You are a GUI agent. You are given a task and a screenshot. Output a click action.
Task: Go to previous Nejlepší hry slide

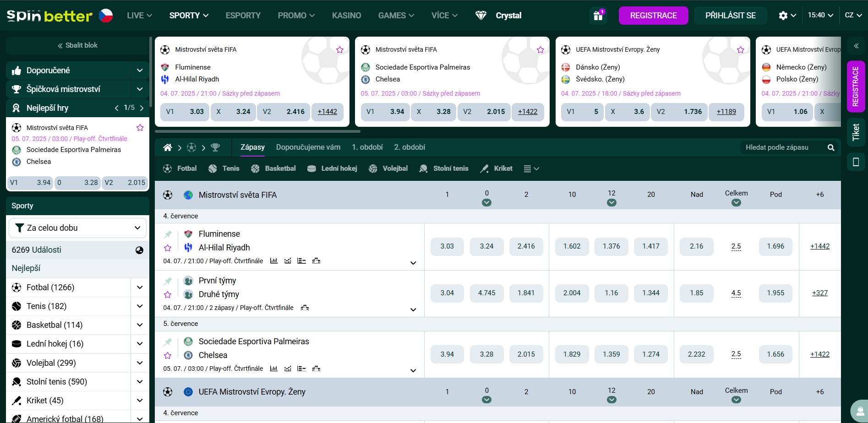116,108
